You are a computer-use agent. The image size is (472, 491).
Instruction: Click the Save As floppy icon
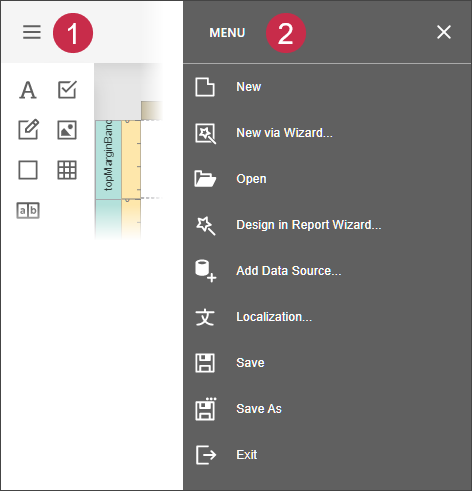205,409
